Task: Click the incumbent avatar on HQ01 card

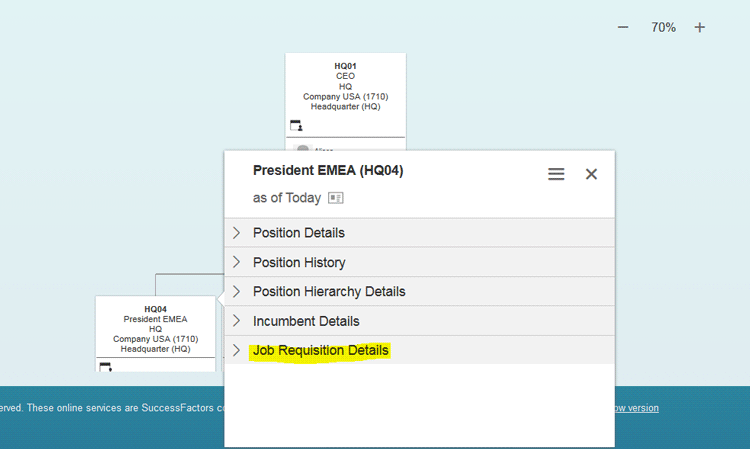Action: coord(302,148)
